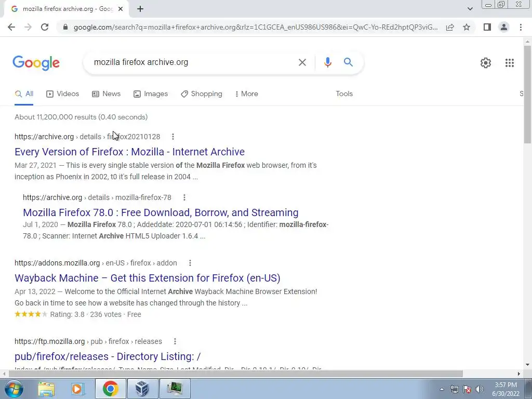Open the network tray icon
This screenshot has height=399, width=532.
click(x=454, y=389)
